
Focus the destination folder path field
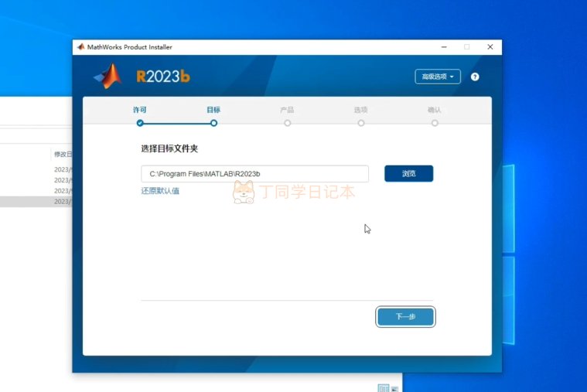[255, 174]
